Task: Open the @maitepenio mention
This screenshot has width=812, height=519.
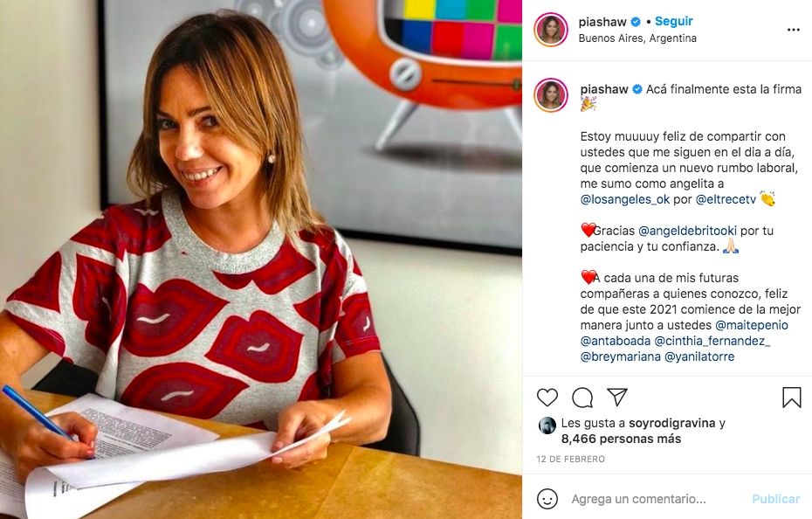Action: (x=752, y=325)
